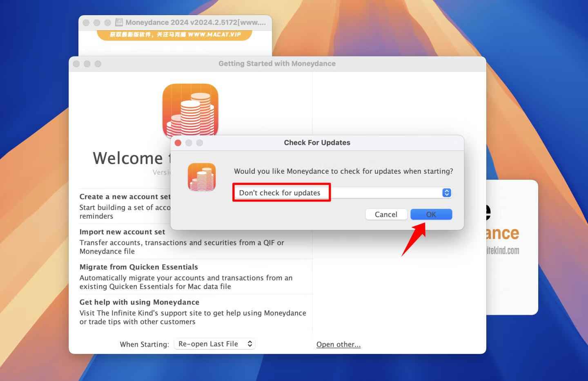Follow the Open other... link
The height and width of the screenshot is (381, 588).
click(339, 344)
